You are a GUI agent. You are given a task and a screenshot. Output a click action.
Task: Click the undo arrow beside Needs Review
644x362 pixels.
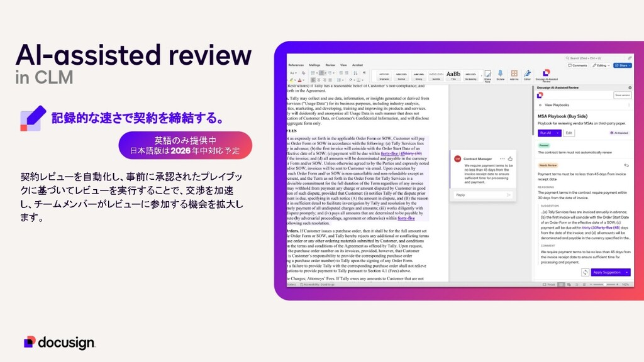pyautogui.click(x=626, y=165)
